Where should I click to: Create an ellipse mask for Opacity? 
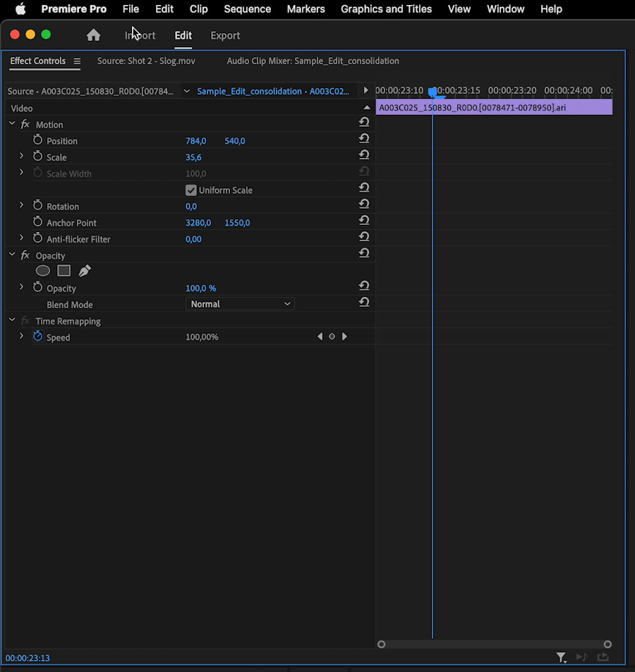[x=43, y=271]
